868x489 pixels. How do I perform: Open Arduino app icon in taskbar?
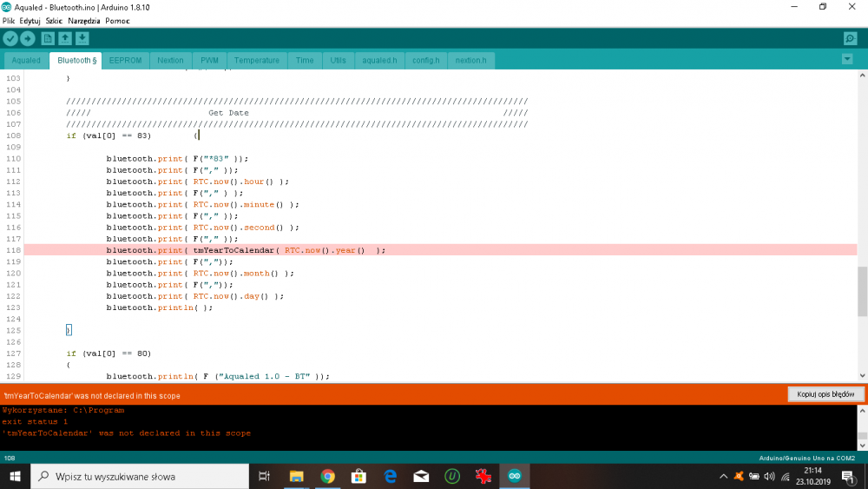[x=515, y=476]
